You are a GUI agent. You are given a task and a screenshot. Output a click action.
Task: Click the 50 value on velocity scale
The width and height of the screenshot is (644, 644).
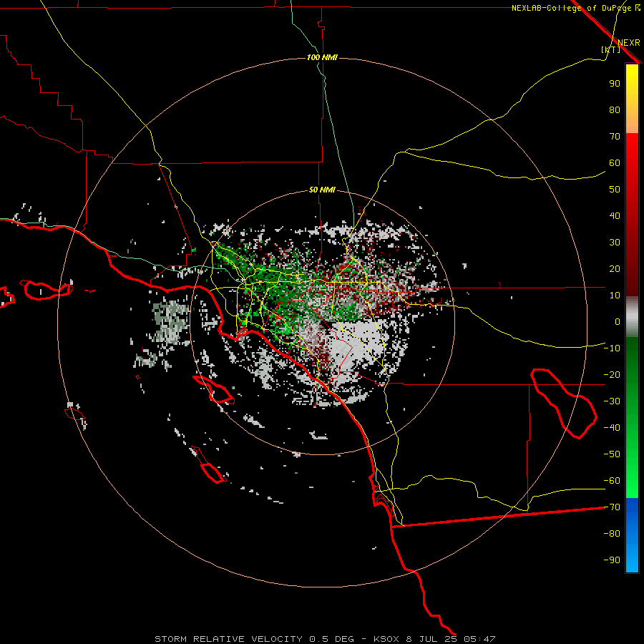[x=615, y=190]
